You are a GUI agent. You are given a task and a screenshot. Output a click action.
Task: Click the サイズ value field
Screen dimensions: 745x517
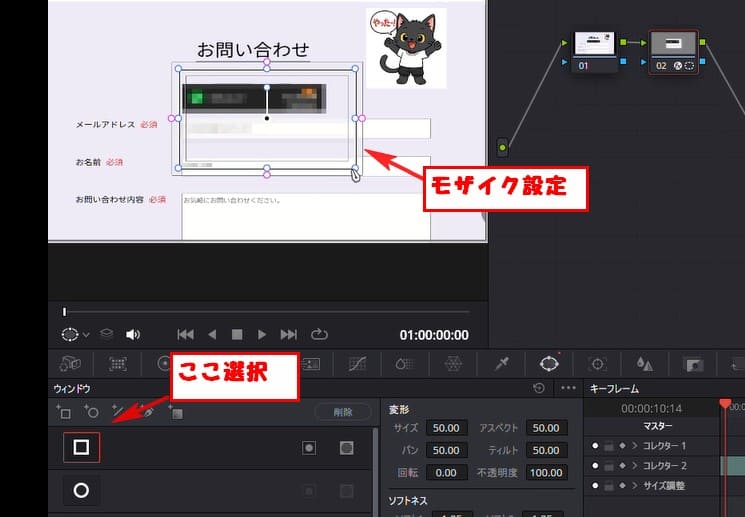pos(447,428)
